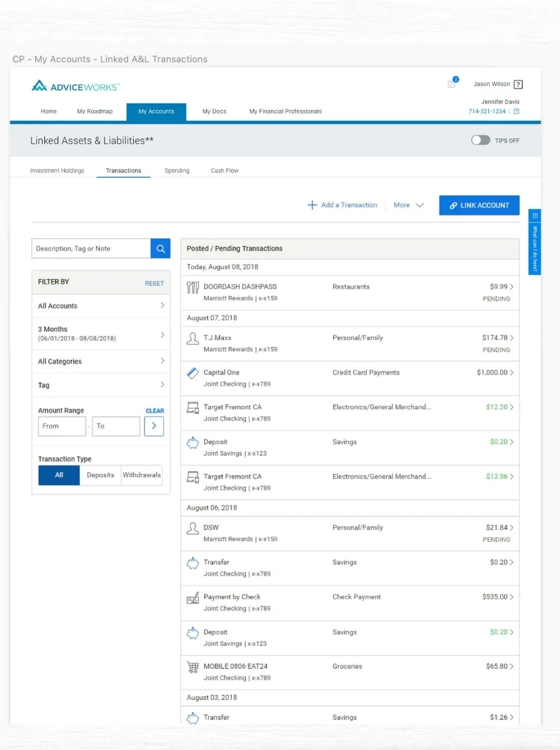The image size is (560, 750).
Task: Select the Withdrawals transaction type
Action: coord(142,475)
